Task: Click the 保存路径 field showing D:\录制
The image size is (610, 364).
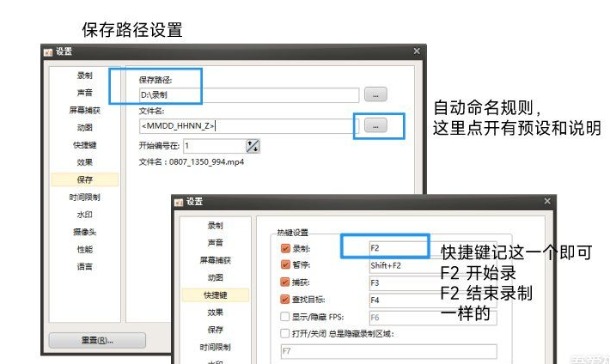Action: click(249, 95)
